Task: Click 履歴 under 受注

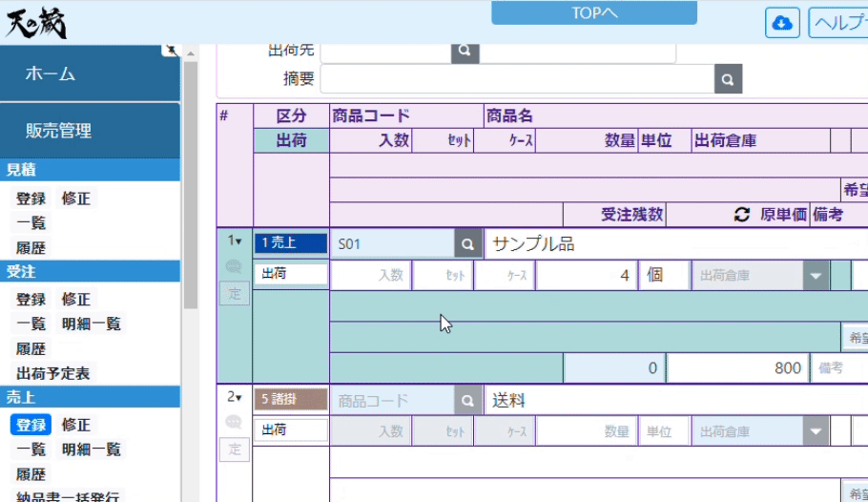Action: (x=31, y=348)
